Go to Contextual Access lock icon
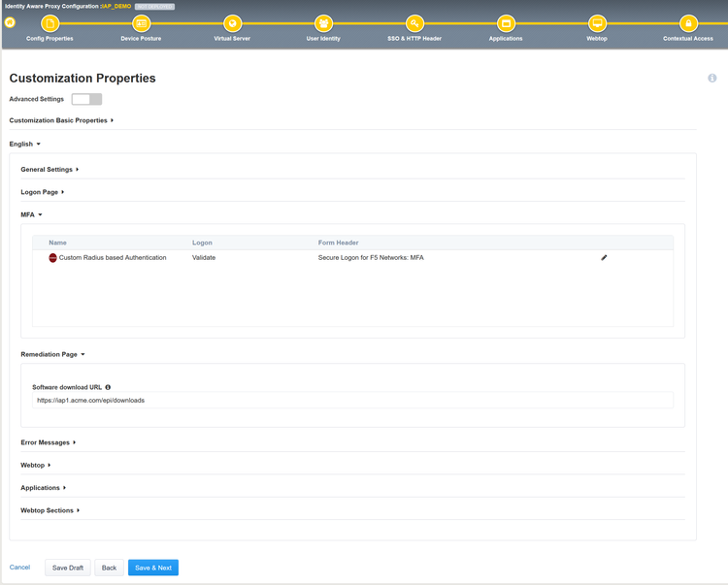 tap(688, 23)
